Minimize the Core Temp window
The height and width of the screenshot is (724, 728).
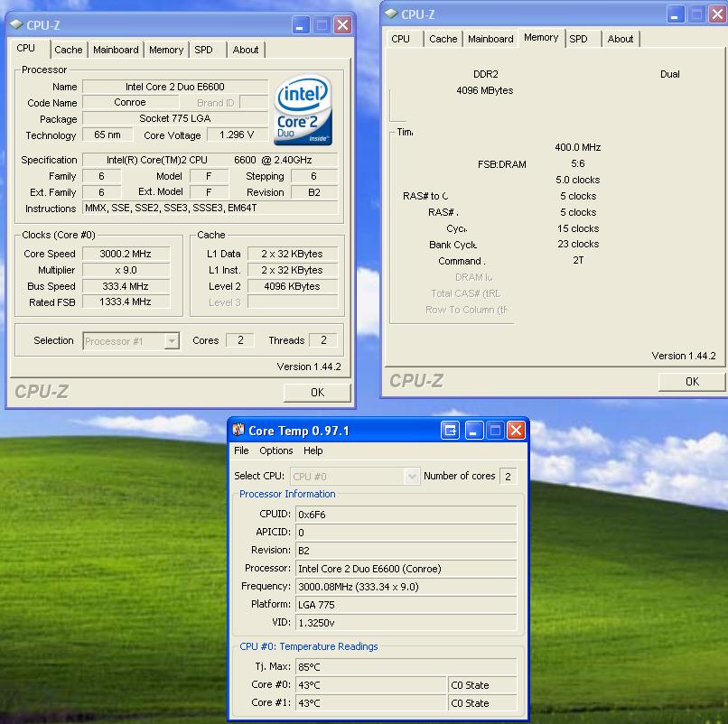pyautogui.click(x=473, y=431)
